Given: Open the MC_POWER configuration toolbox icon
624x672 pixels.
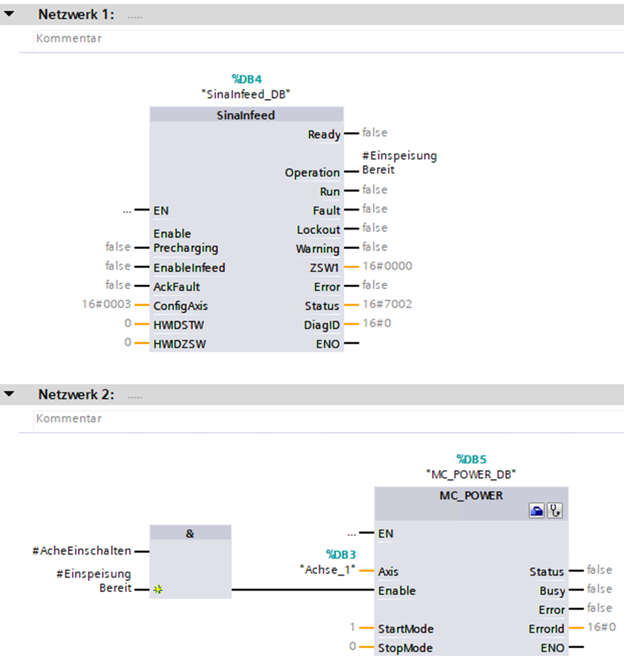Looking at the screenshot, I should click(536, 511).
